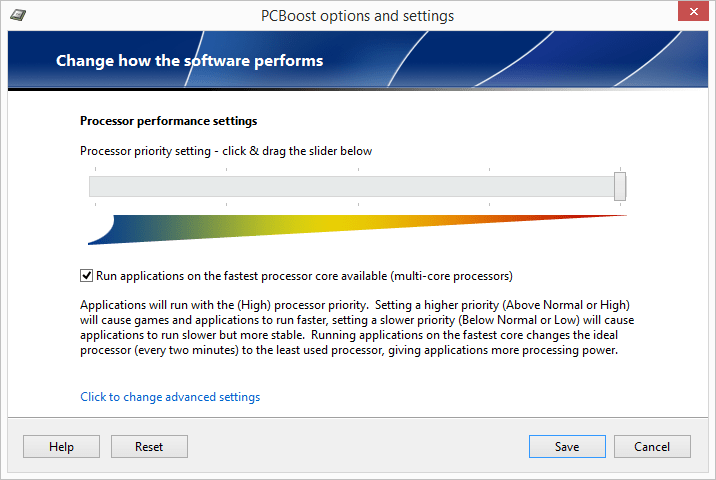Open the 'Click to change advanced settings' link
Screen dimensions: 716x480
[x=170, y=397]
